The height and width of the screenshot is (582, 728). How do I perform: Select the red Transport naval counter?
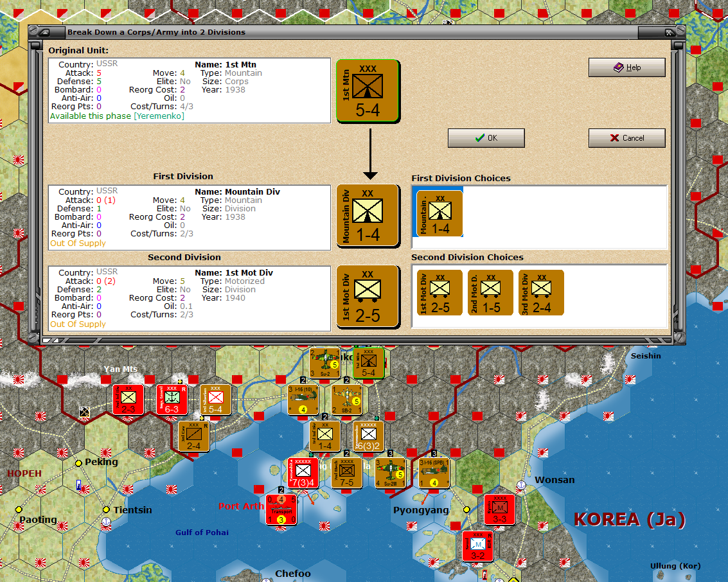coord(281,509)
